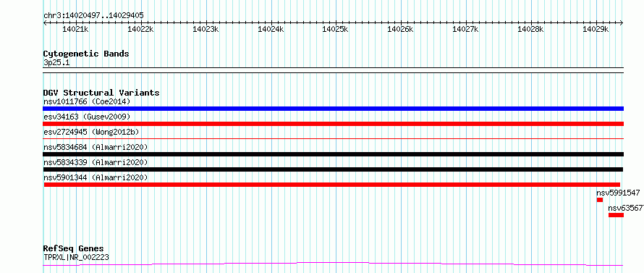The image size is (644, 273).
Task: Click the RefSeq Genes track title
Action: 73,249
